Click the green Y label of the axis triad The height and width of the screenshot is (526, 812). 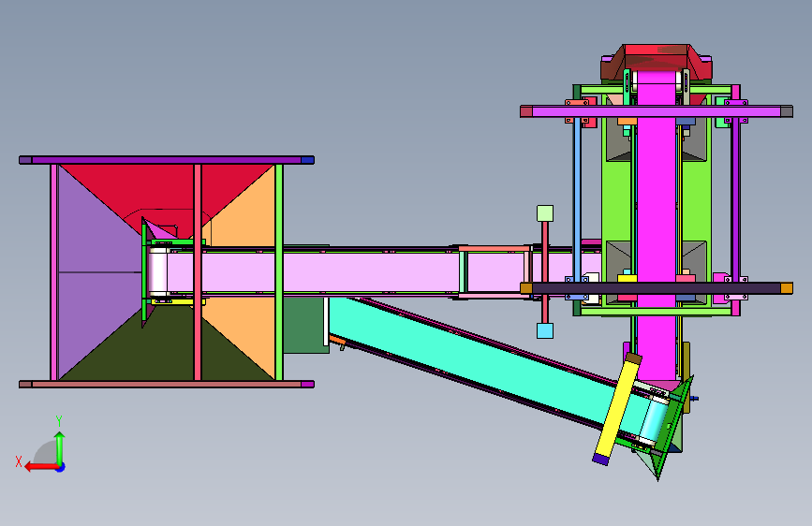pos(59,421)
